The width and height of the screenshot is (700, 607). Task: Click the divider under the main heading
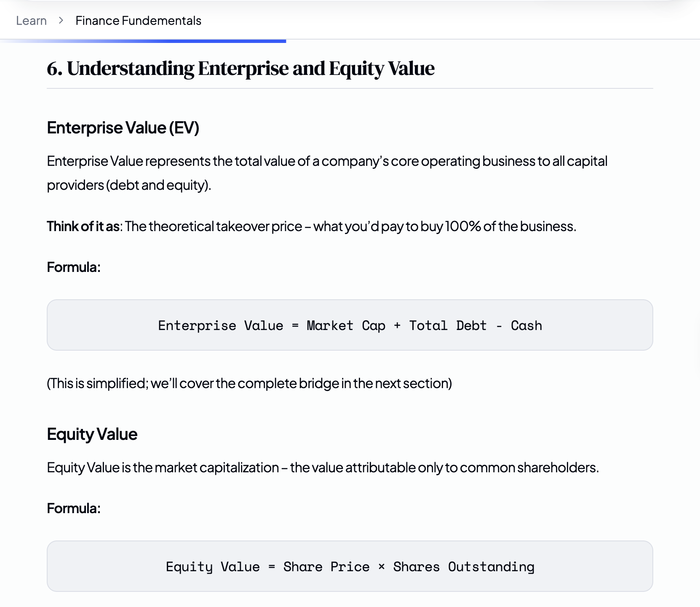(349, 88)
